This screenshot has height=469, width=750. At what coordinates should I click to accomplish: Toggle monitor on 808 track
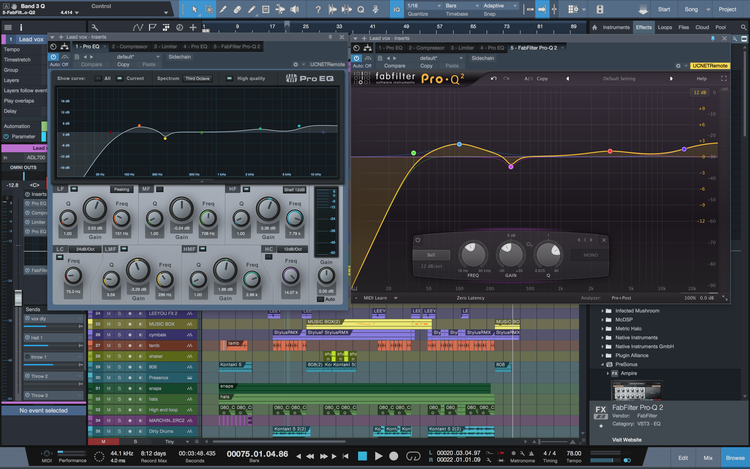(x=140, y=367)
